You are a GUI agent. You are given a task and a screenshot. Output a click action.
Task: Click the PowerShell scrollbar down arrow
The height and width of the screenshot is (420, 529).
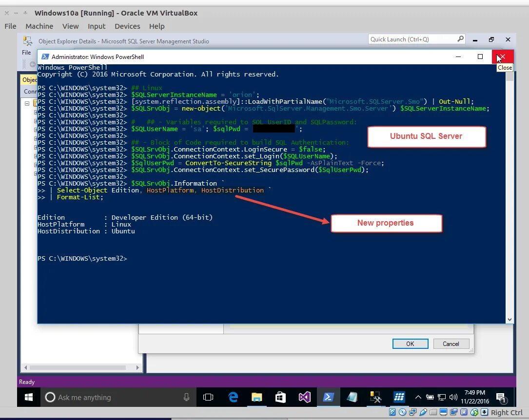tap(509, 319)
